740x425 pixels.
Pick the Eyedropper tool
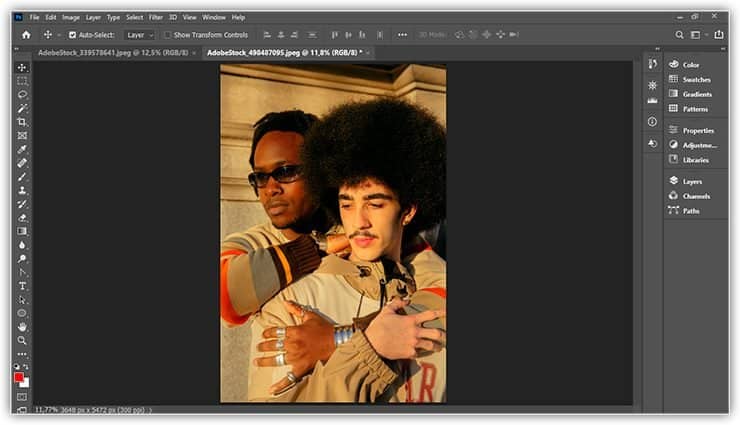22,149
